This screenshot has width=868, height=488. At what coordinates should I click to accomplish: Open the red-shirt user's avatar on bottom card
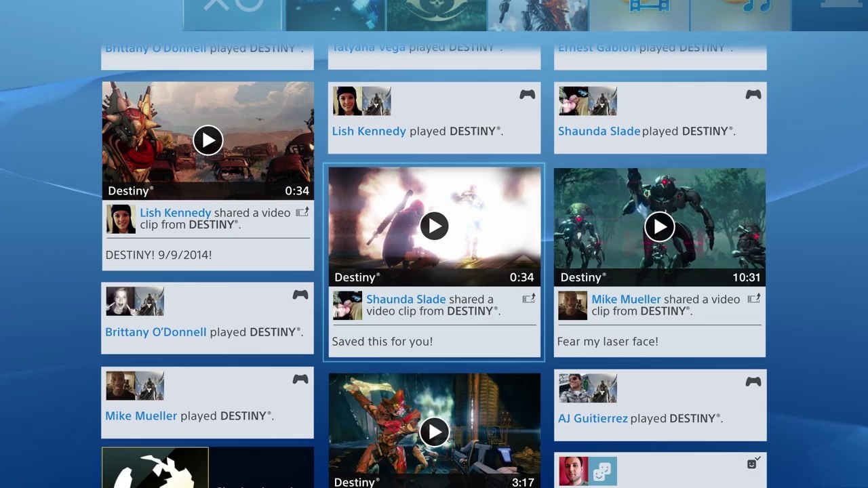click(573, 472)
